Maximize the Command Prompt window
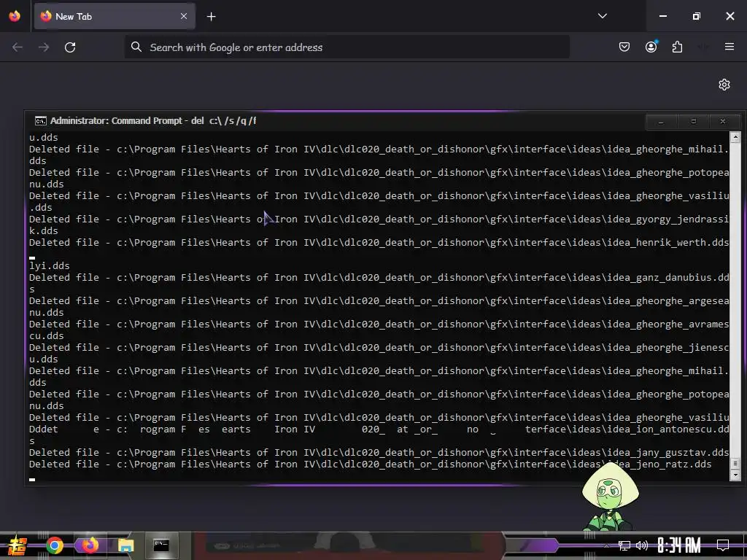Image resolution: width=747 pixels, height=560 pixels. coord(694,122)
